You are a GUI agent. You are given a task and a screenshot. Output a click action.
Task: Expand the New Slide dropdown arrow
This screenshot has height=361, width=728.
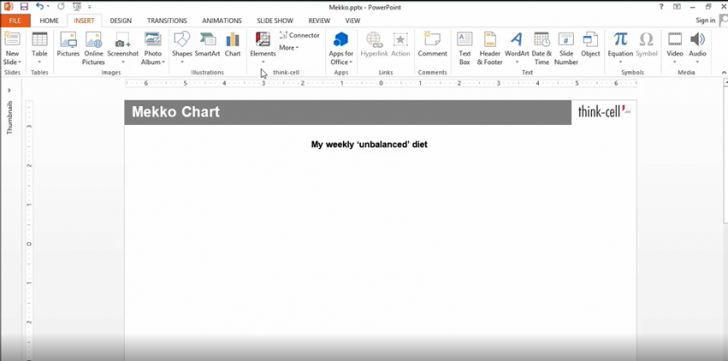pos(20,62)
